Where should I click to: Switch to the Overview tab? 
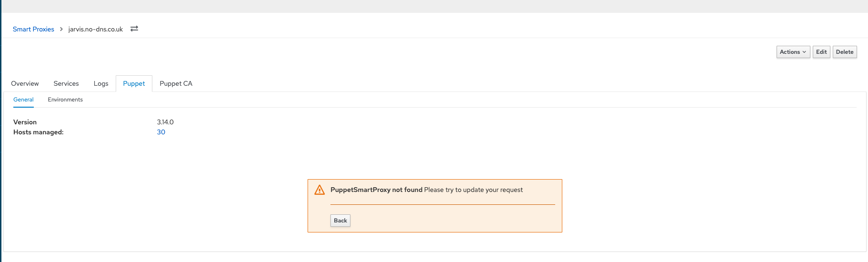pos(25,83)
